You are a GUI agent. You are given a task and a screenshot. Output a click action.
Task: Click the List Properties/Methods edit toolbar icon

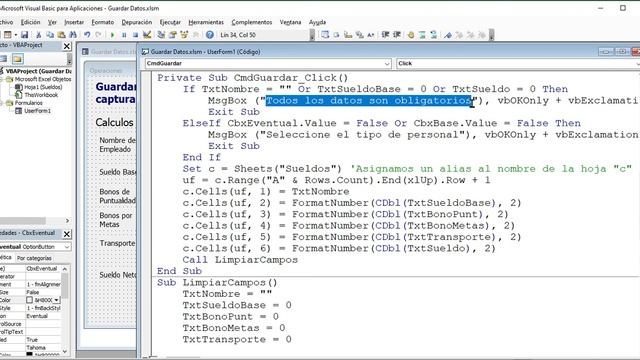pyautogui.click(x=324, y=35)
